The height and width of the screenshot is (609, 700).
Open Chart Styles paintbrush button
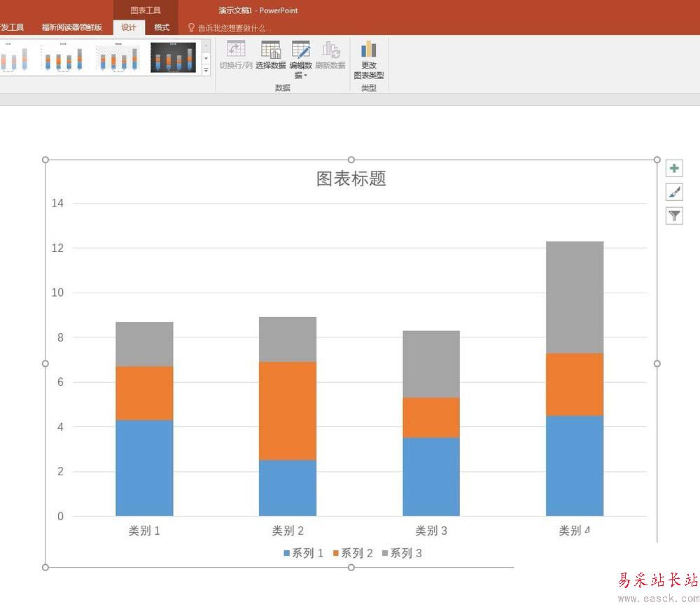pyautogui.click(x=674, y=192)
